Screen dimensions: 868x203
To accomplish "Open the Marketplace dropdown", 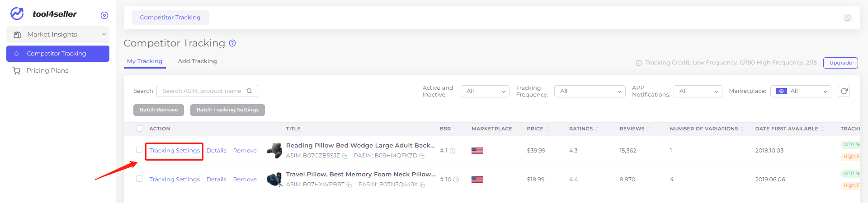I will coord(801,91).
